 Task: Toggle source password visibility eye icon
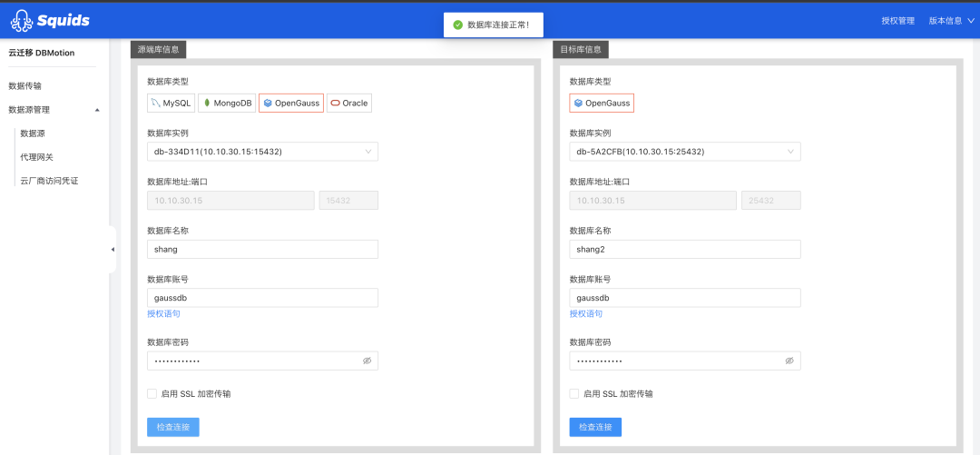pos(367,361)
